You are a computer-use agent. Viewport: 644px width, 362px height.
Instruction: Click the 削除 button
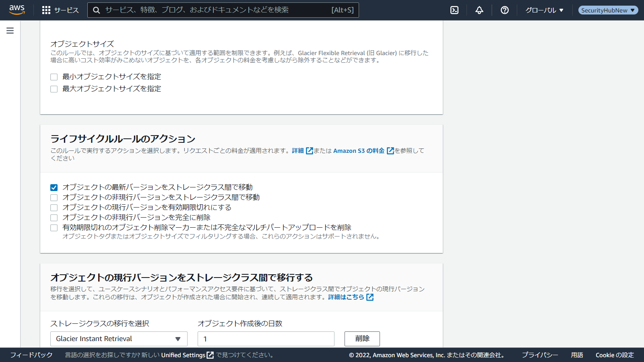coord(362,339)
